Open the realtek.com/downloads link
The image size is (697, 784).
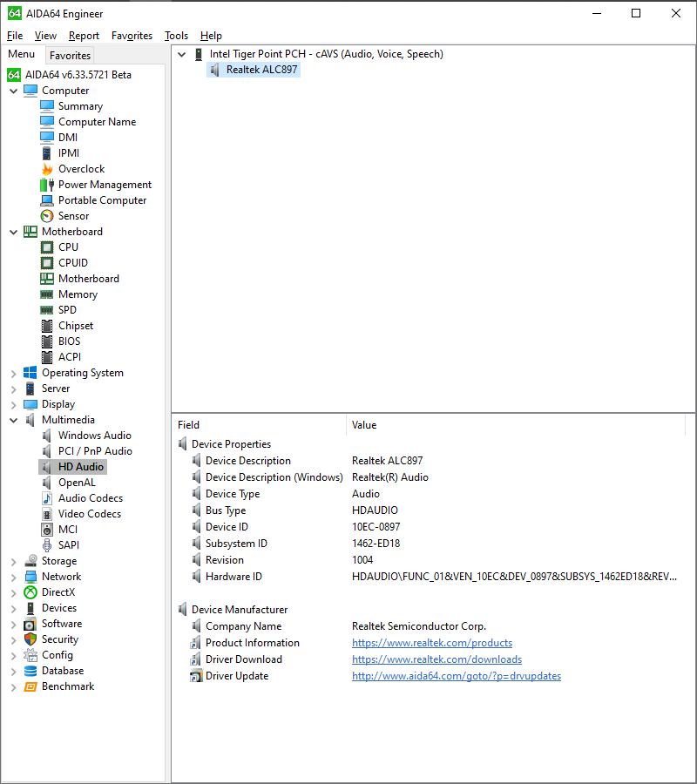pyautogui.click(x=437, y=659)
